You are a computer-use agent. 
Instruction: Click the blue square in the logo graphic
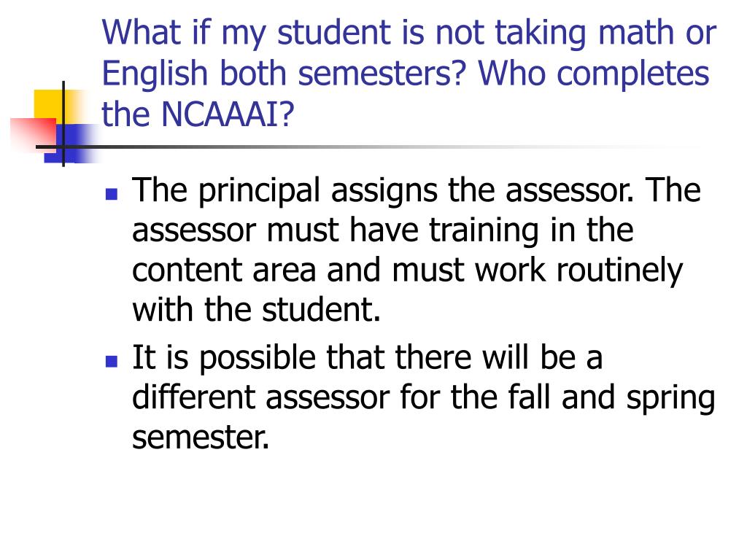click(x=71, y=144)
